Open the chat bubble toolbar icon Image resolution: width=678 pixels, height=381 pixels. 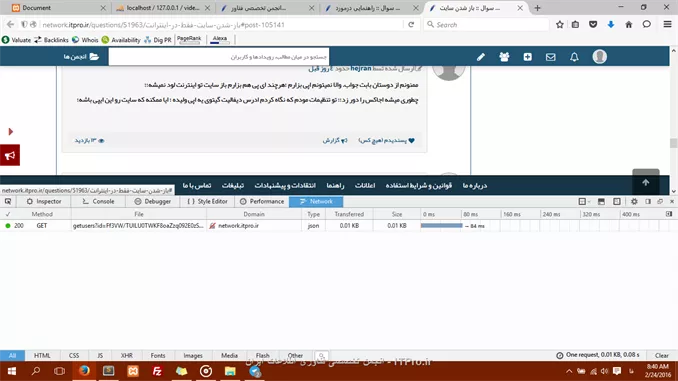coord(646,25)
